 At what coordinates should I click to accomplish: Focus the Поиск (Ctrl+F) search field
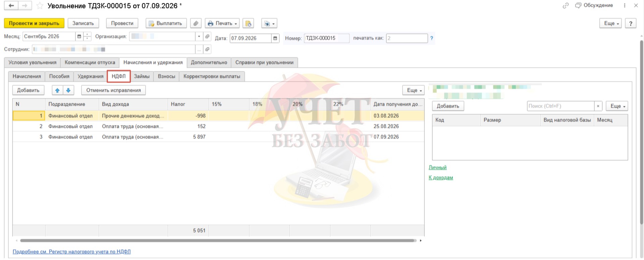(560, 106)
